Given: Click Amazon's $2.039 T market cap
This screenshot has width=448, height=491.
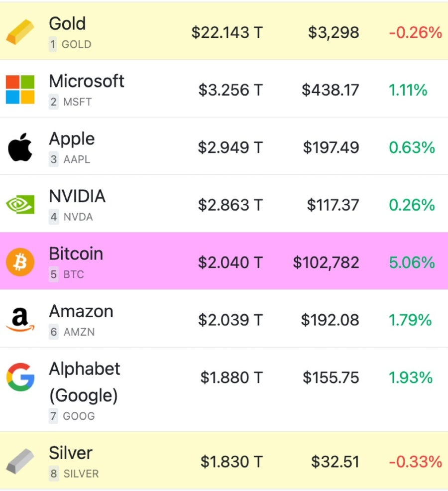Looking at the screenshot, I should 230,320.
